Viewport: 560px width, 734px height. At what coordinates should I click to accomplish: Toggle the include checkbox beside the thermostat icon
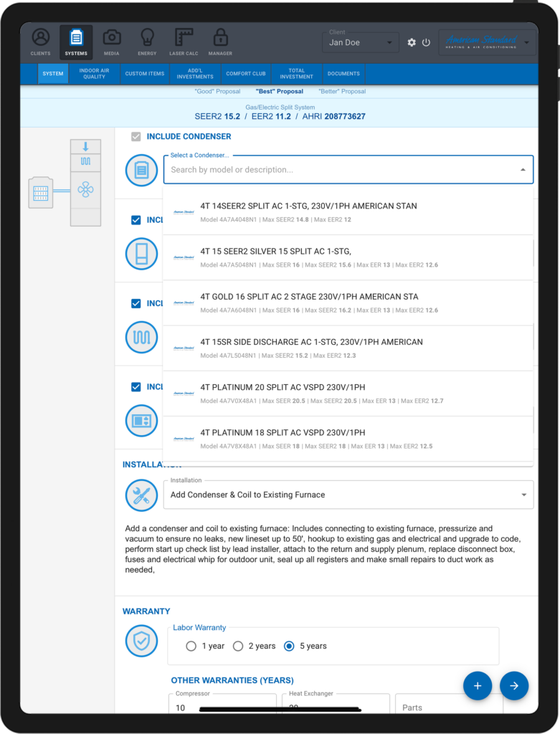(x=136, y=386)
